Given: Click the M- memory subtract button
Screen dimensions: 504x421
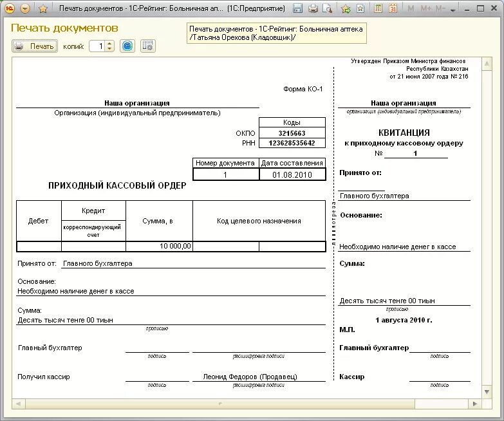Looking at the screenshot, I should 440,8.
